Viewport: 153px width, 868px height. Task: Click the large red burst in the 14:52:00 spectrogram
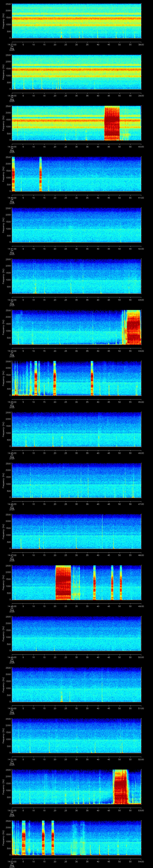[x=120, y=787]
